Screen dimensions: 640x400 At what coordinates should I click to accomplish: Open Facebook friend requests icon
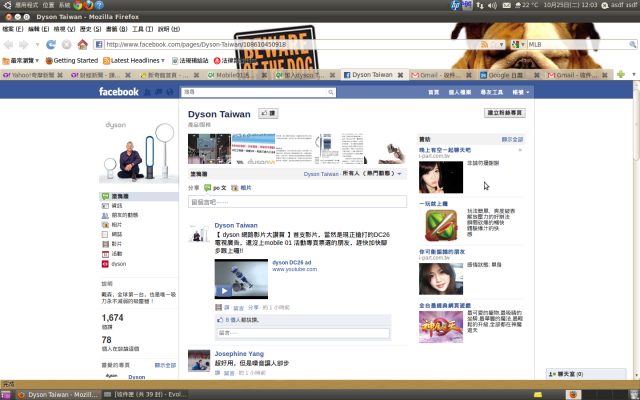click(147, 92)
